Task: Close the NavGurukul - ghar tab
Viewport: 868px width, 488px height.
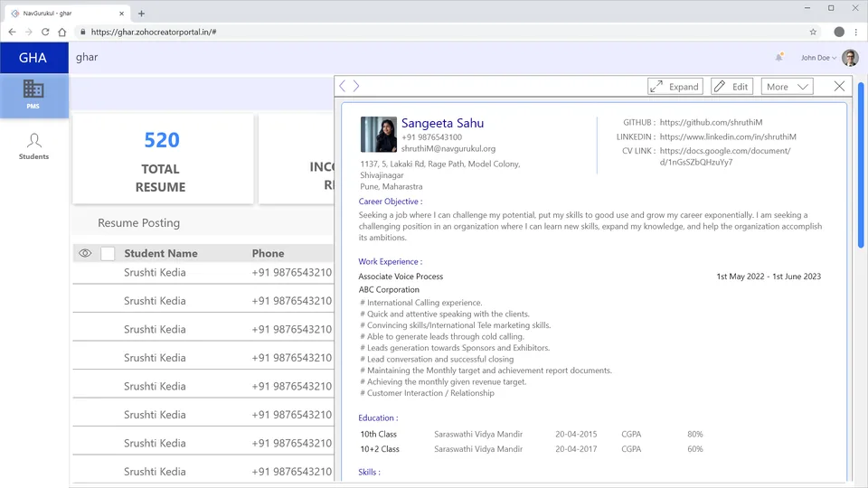Action: [x=121, y=14]
